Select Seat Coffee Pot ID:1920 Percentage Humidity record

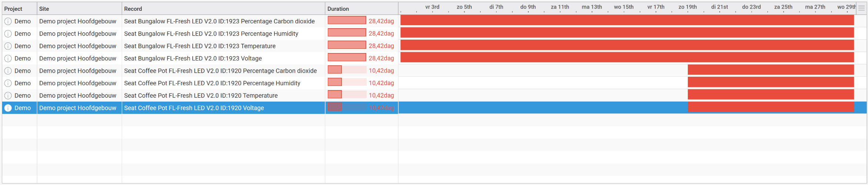pos(212,83)
